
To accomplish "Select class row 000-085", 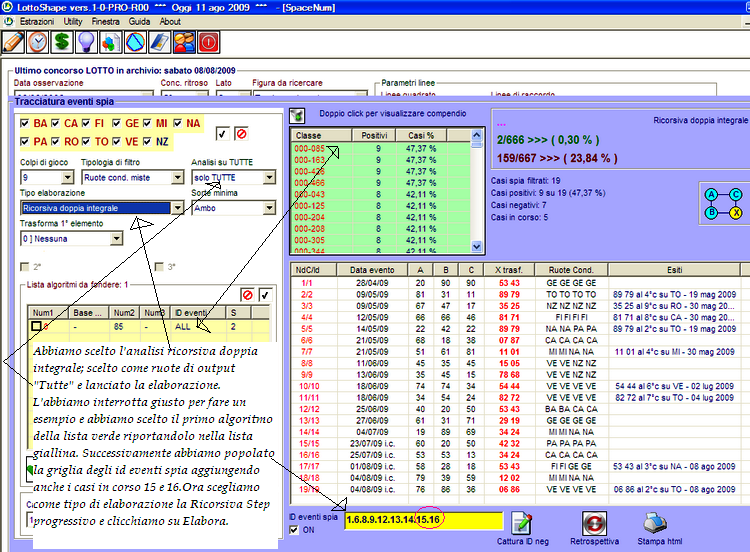I will [381, 148].
